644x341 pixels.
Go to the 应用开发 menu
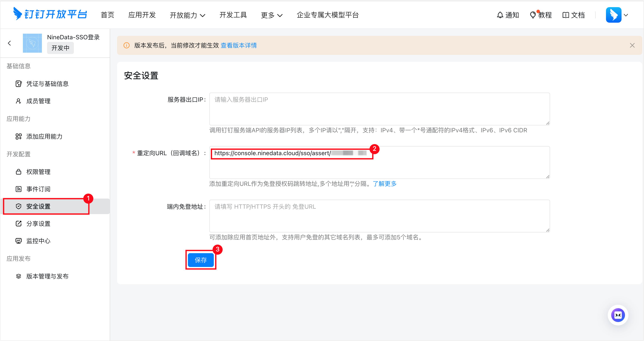tap(142, 15)
